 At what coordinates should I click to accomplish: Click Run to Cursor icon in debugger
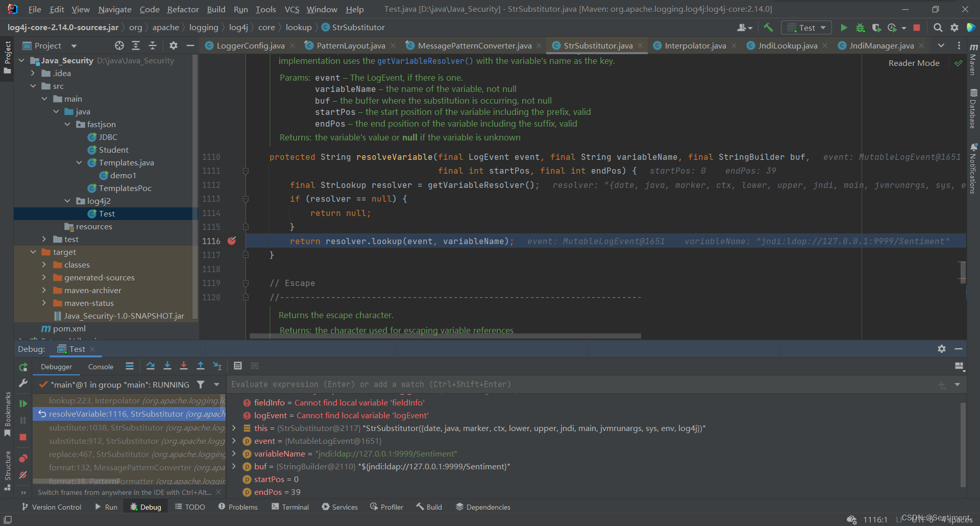click(217, 366)
